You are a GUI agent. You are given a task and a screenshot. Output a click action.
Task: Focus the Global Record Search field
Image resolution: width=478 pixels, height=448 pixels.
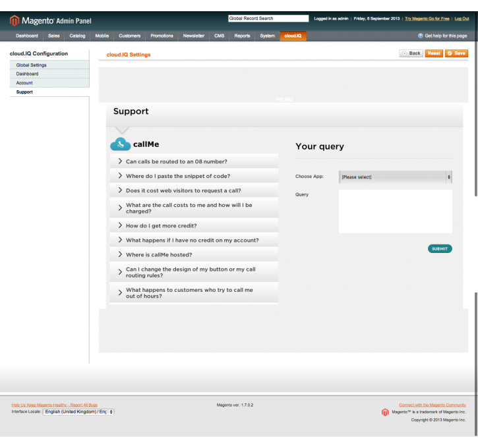pos(268,18)
